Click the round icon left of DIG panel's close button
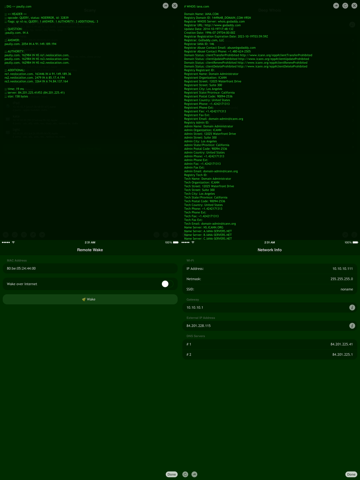This screenshot has width=360, height=480. pos(166,6)
